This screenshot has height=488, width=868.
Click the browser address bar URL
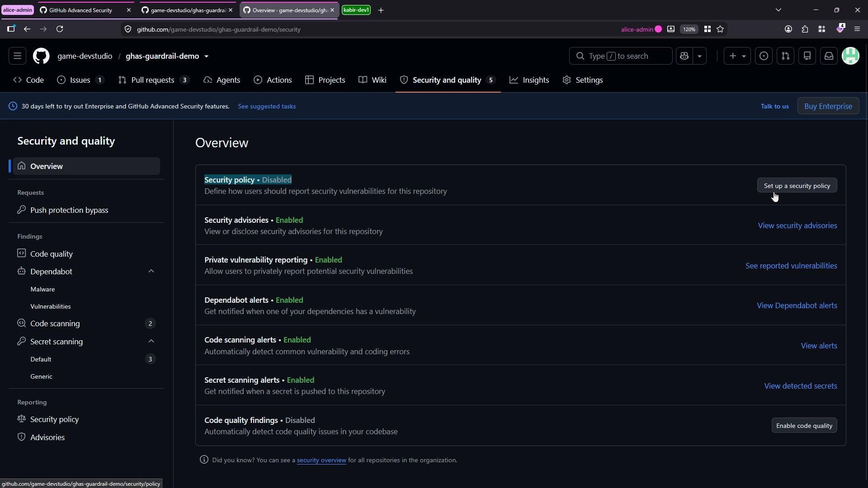pyautogui.click(x=219, y=29)
